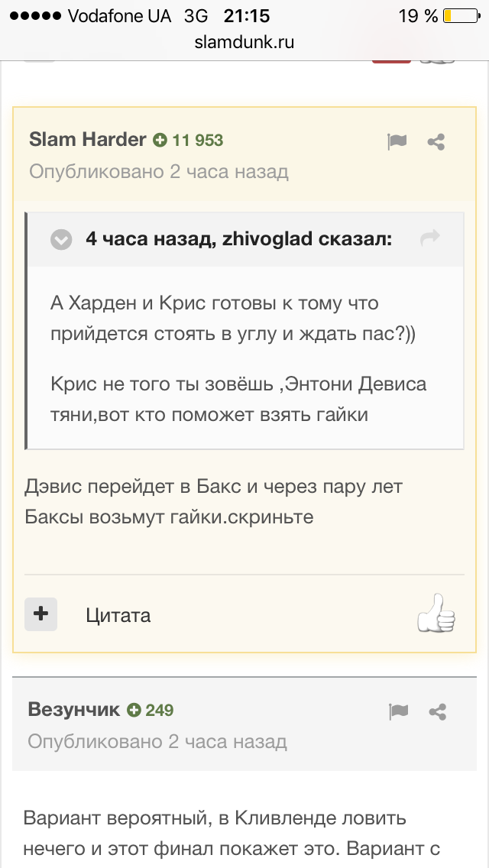The width and height of the screenshot is (489, 868).
Task: Open Slam Harder's profile
Action: [x=88, y=140]
